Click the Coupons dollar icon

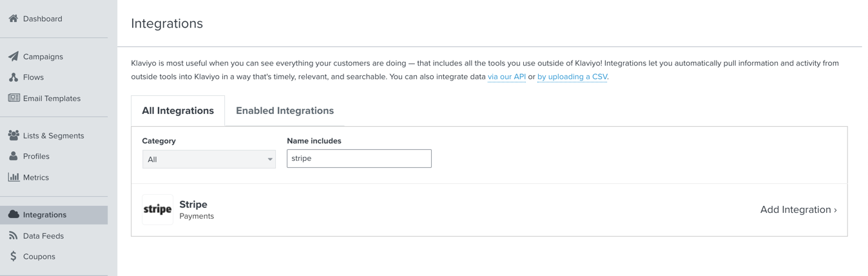pyautogui.click(x=13, y=256)
